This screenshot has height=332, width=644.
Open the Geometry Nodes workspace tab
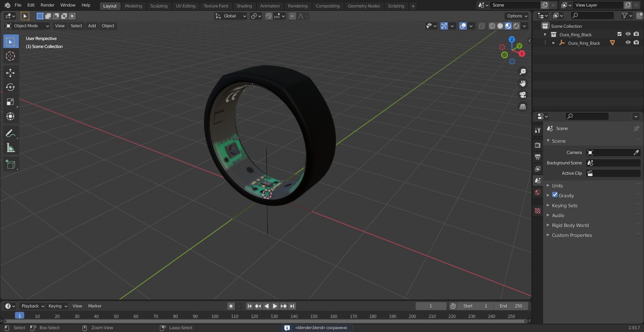tap(363, 6)
